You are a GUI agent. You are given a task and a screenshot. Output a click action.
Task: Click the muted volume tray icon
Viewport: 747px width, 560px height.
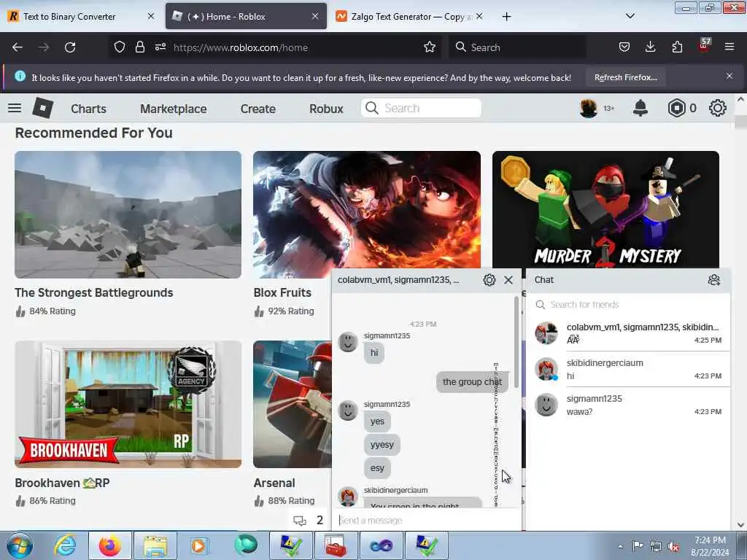(x=673, y=546)
